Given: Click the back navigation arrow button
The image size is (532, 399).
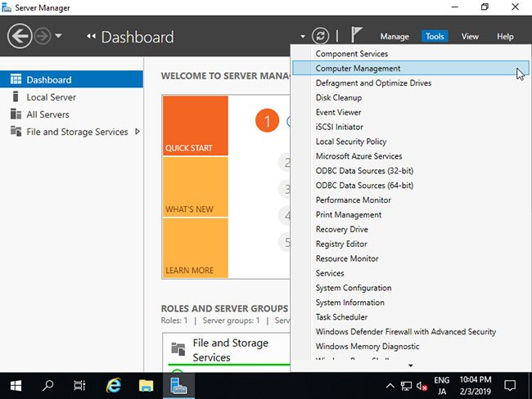Looking at the screenshot, I should 20,36.
